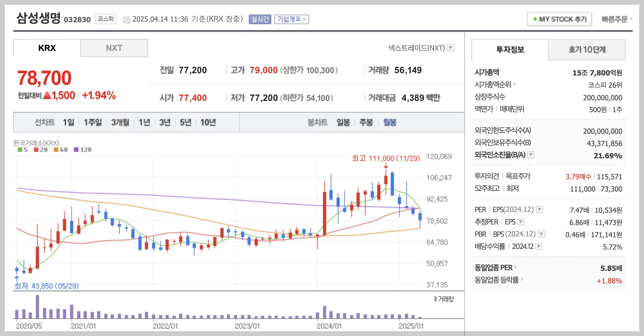The width and height of the screenshot is (644, 336).
Task: Click 외국인보유주식수 value 43,371,856
Action: [x=604, y=143]
